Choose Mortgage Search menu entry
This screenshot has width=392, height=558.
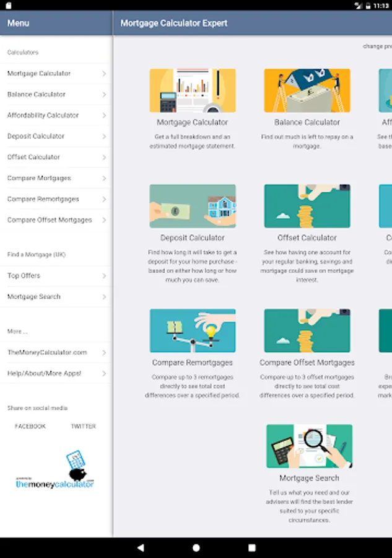56,297
